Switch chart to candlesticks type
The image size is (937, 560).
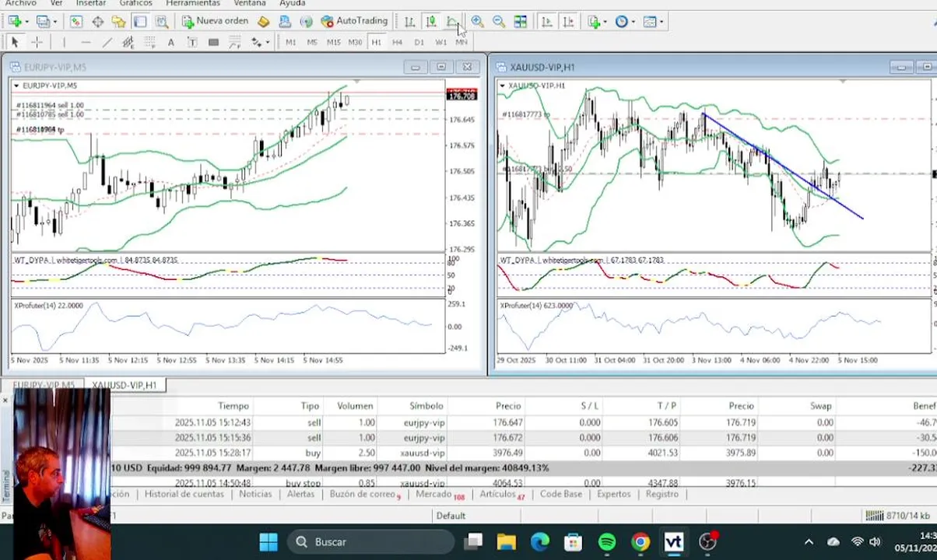point(431,21)
